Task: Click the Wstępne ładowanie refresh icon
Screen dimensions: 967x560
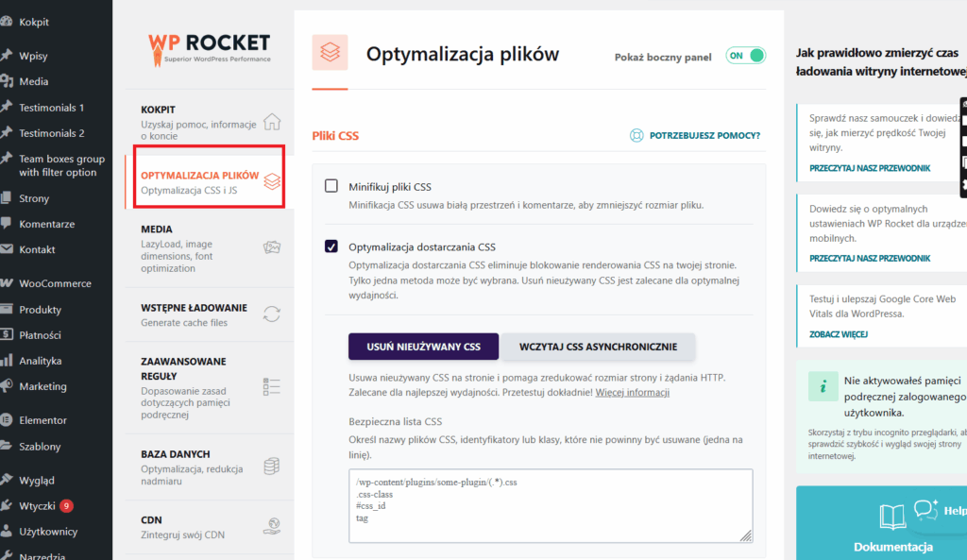Action: 272,314
